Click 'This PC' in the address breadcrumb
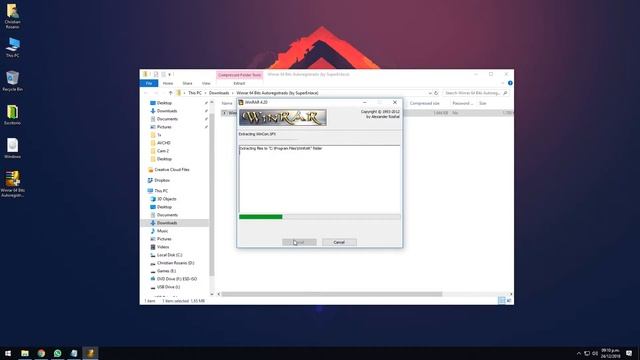The height and width of the screenshot is (360, 640). (195, 93)
